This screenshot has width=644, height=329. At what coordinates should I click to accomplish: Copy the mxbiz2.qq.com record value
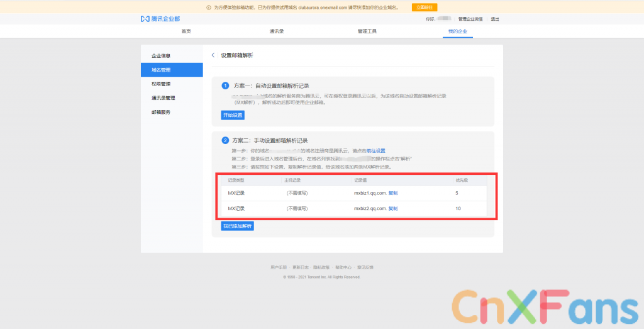(393, 208)
